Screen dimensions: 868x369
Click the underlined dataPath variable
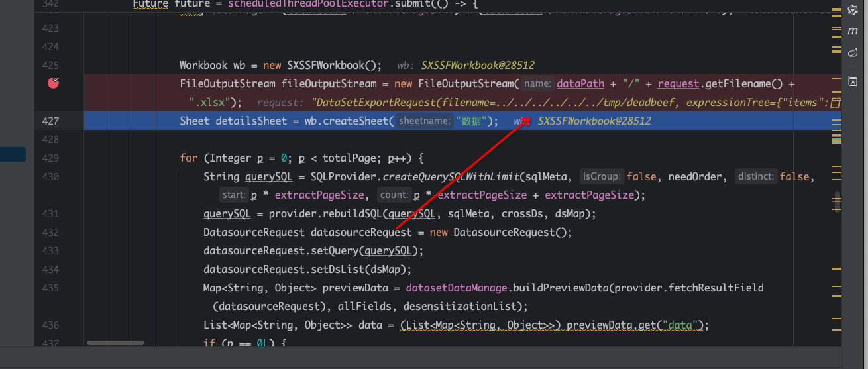pyautogui.click(x=580, y=84)
